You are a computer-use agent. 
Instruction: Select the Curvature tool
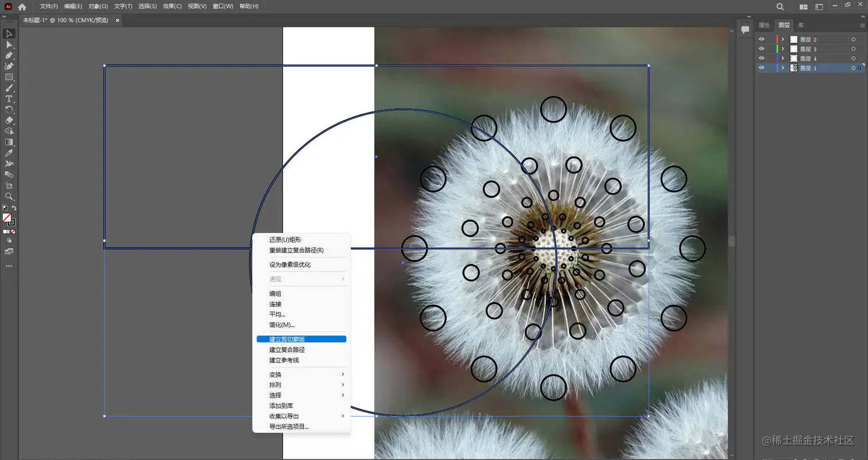coord(9,67)
